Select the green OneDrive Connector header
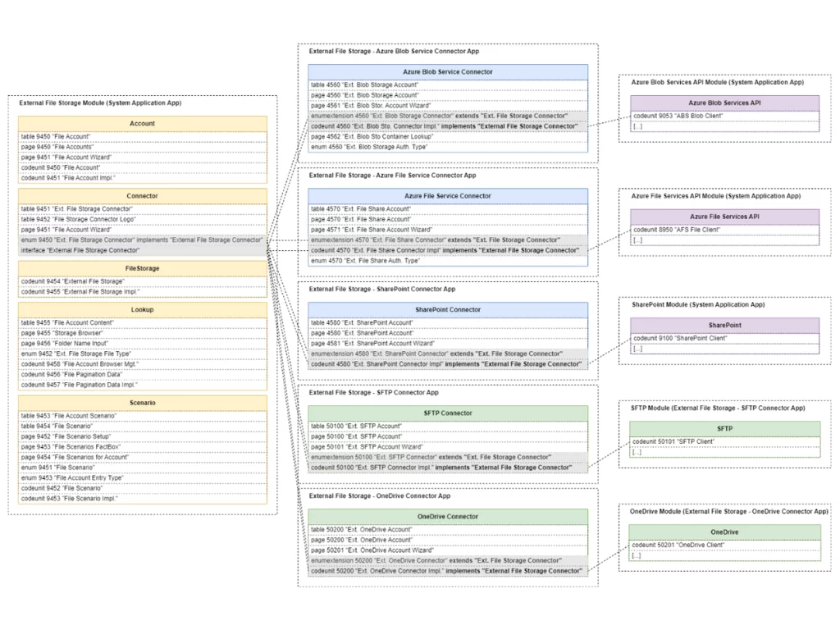Viewport: 840px width, 630px height. click(448, 517)
